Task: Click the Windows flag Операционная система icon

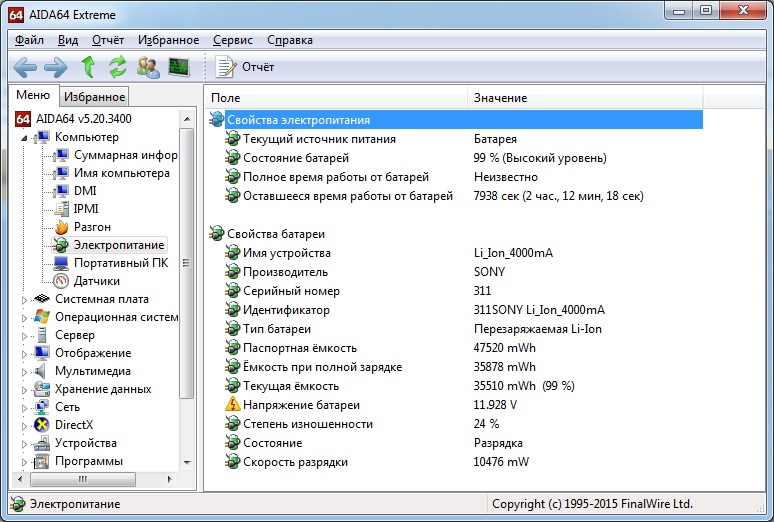Action: point(42,317)
